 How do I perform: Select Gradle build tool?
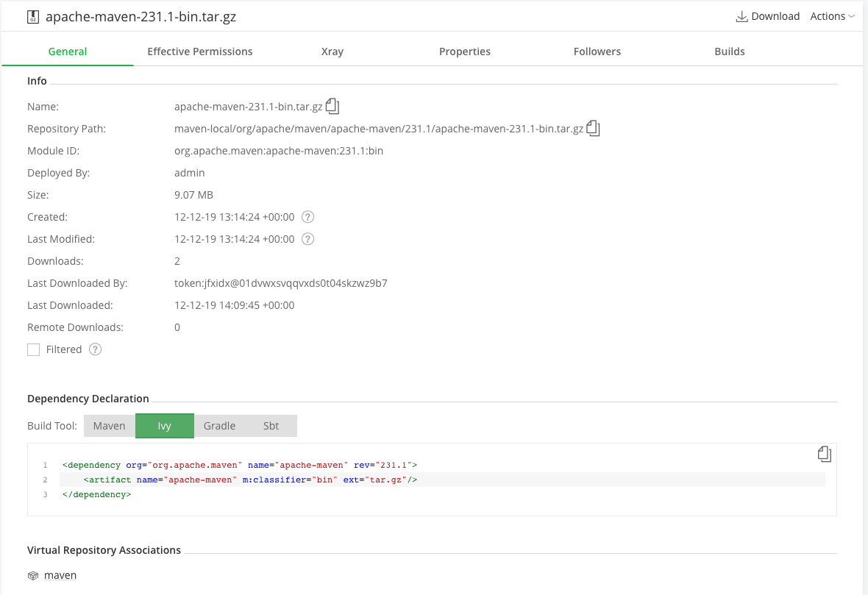[219, 426]
